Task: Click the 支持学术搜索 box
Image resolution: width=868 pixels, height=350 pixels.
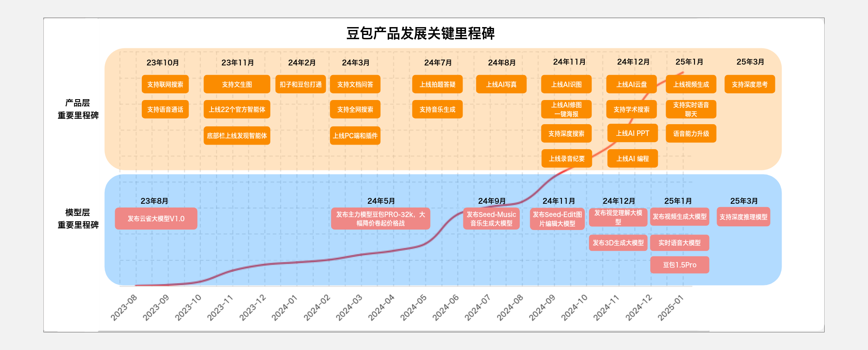Action: pos(632,109)
